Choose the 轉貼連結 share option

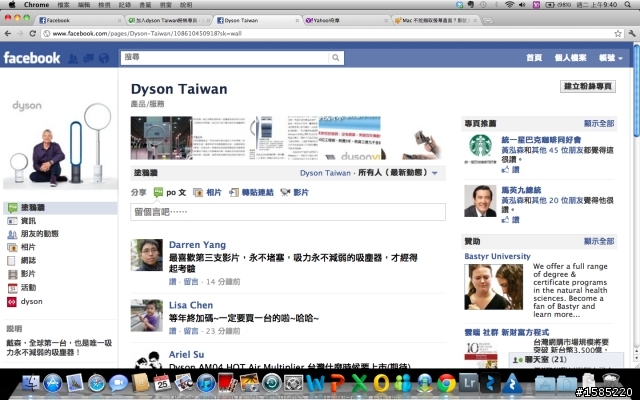click(x=251, y=192)
